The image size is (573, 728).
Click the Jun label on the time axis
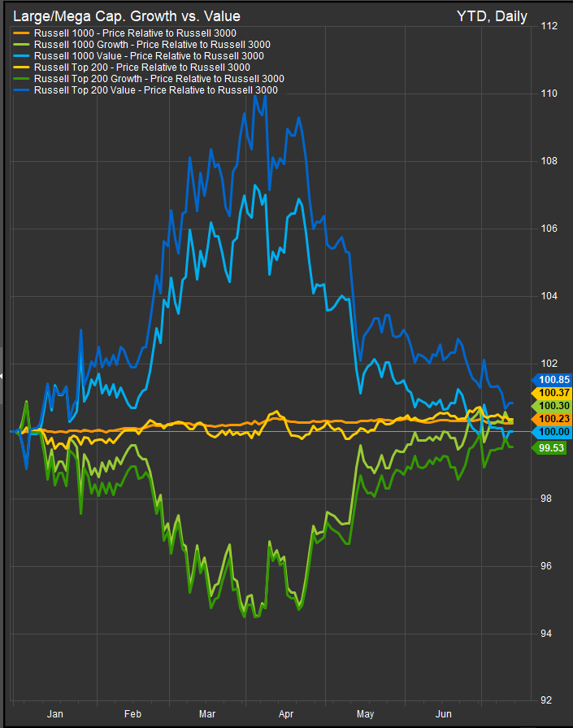pyautogui.click(x=445, y=713)
